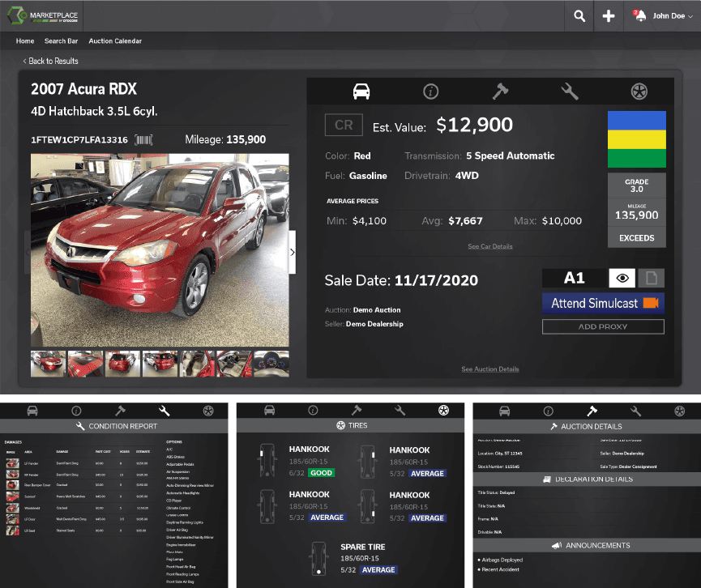The width and height of the screenshot is (701, 588).
Task: Select first thumbnail of front view
Action: coord(48,364)
